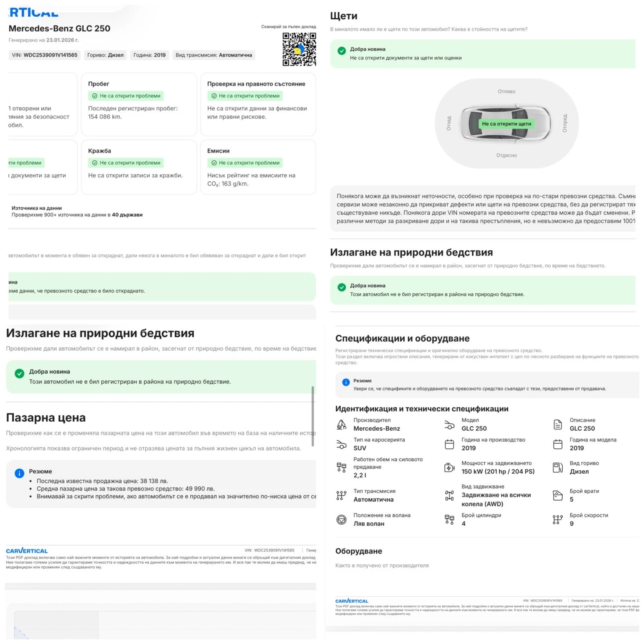The width and height of the screenshot is (644, 644).
Task: Click the gearbox icon beside Тип трансмисия
Action: click(341, 495)
